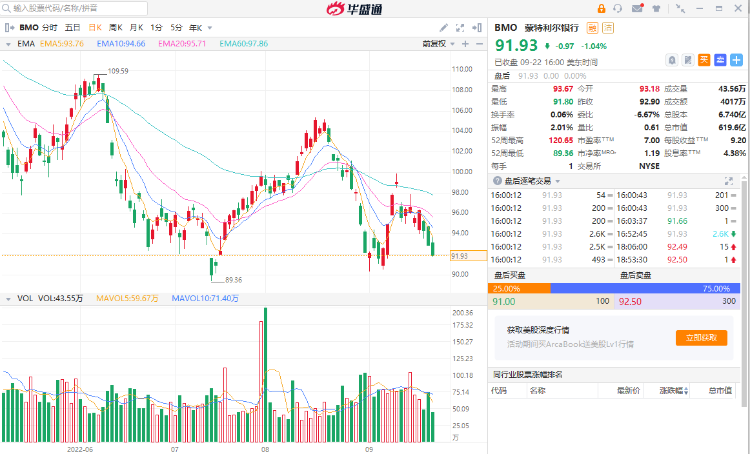Image resolution: width=750 pixels, height=454 pixels.
Task: Switch to 五日 five-day chart
Action: point(73,28)
